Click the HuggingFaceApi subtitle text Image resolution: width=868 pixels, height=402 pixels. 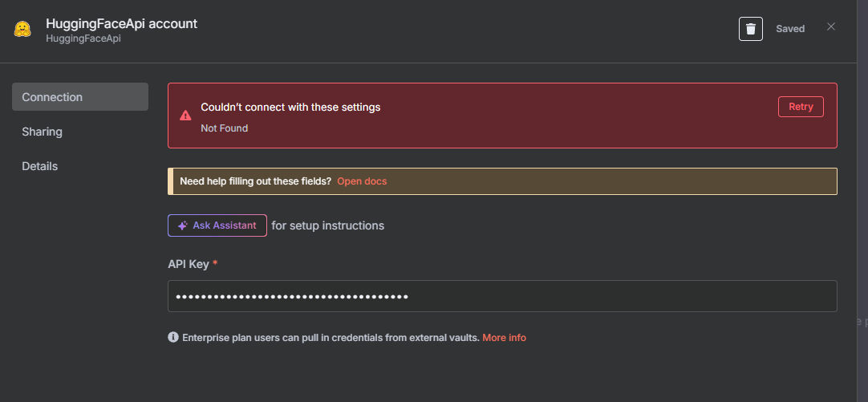click(x=83, y=39)
